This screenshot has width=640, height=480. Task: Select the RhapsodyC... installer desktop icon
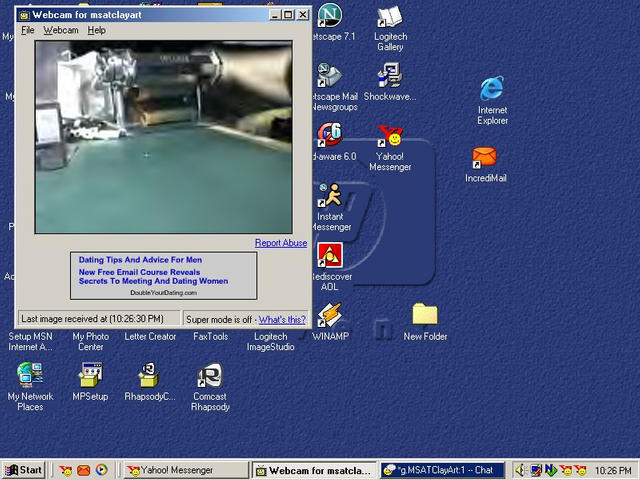[149, 374]
